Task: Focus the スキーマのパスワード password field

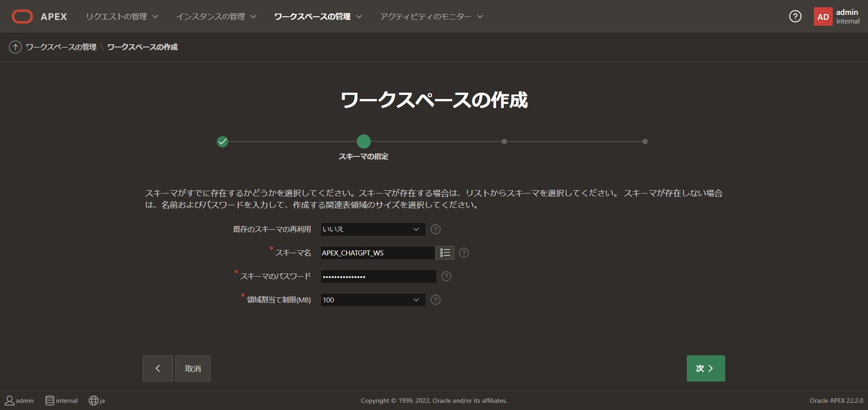Action: point(379,276)
